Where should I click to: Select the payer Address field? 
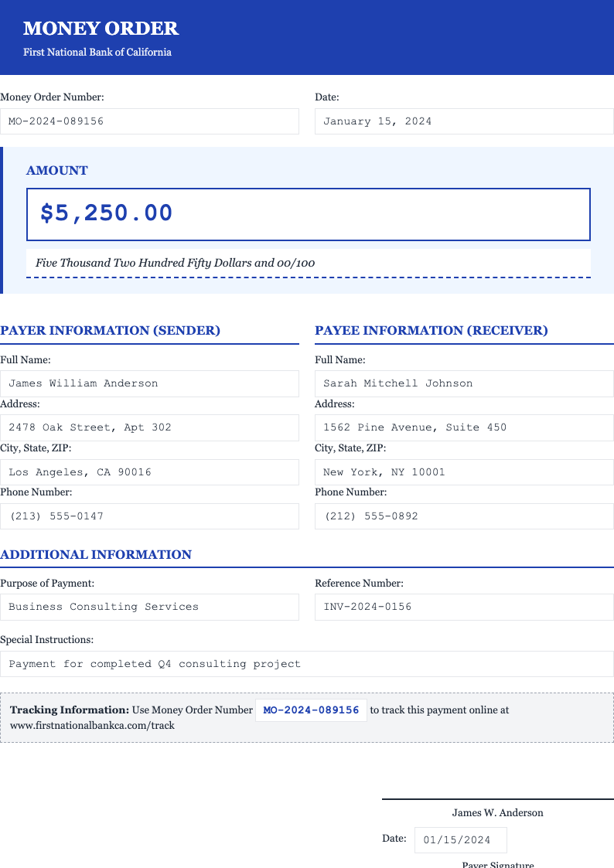[x=150, y=427]
